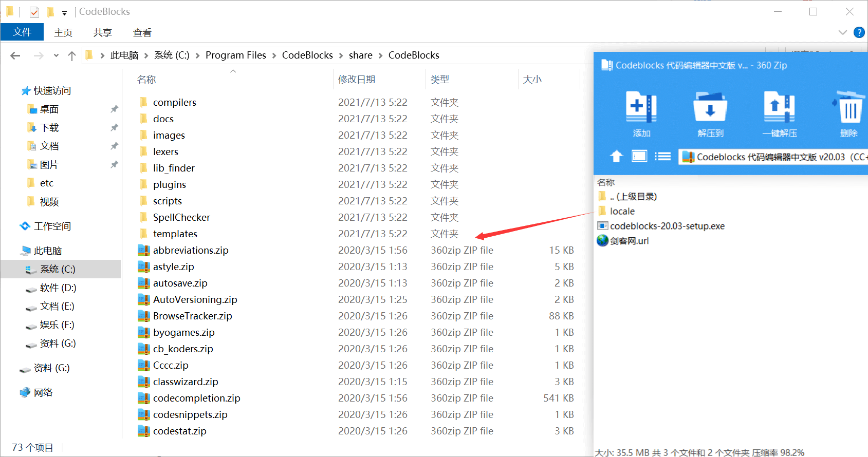The height and width of the screenshot is (457, 868).
Task: Click the Explorer Back arrow
Action: point(15,55)
